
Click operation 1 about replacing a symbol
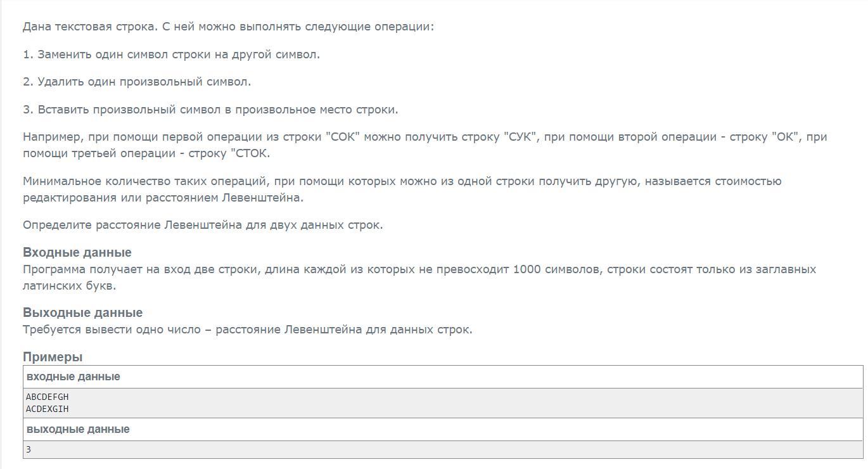tap(171, 55)
